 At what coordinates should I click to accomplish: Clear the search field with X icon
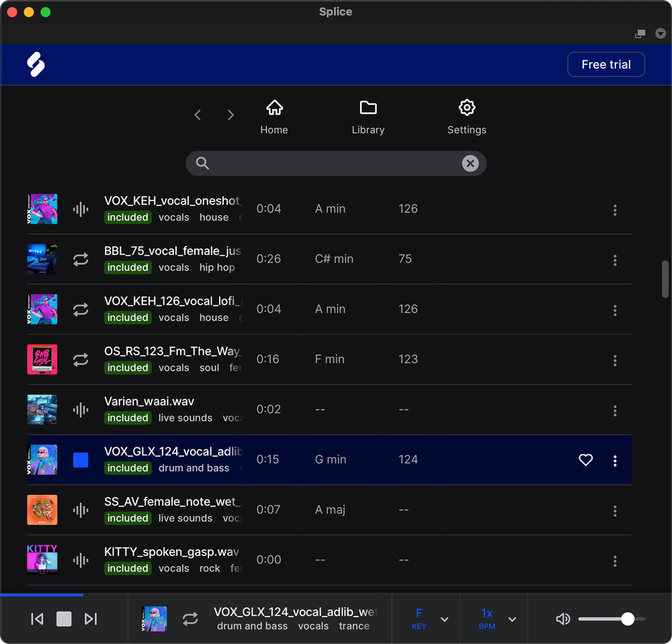[470, 163]
